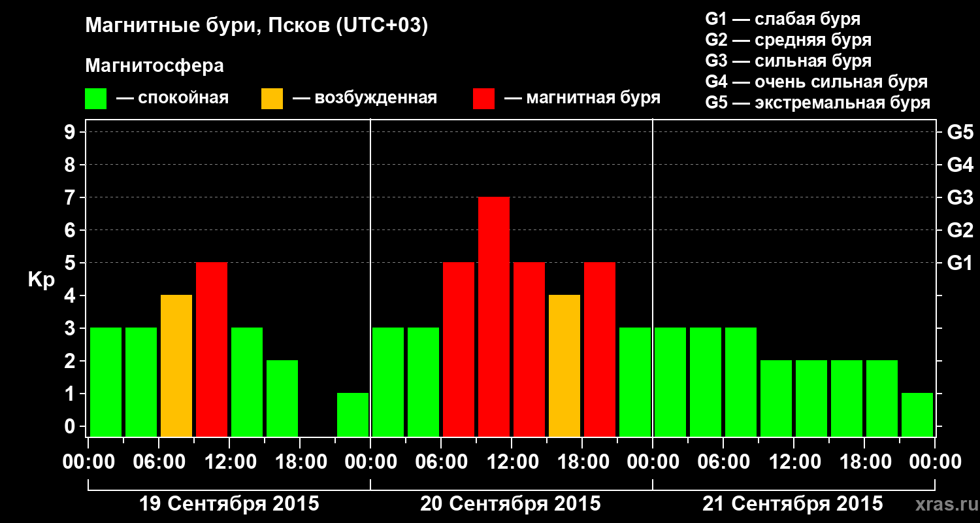Select the last green bar of 20 Сентября
The height and width of the screenshot is (523, 980).
635,382
